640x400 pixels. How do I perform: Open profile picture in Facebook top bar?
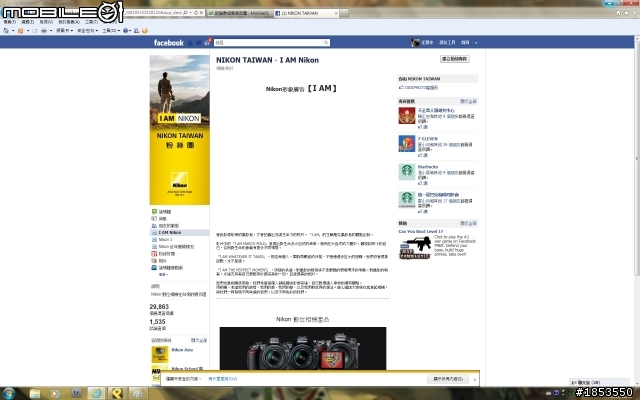[415, 42]
